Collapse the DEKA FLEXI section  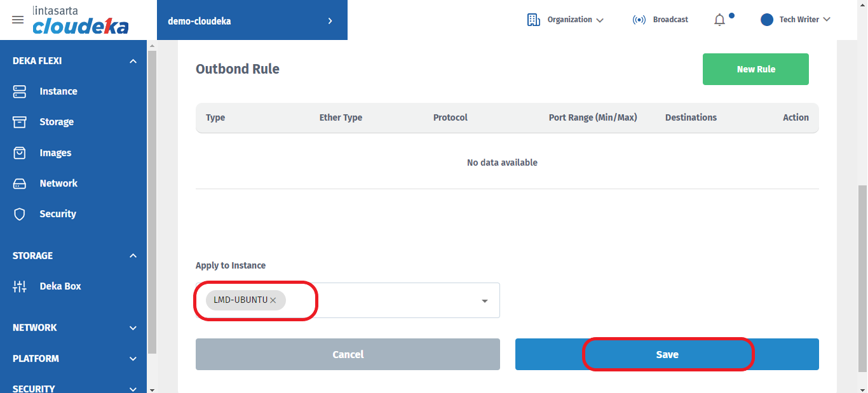point(133,61)
